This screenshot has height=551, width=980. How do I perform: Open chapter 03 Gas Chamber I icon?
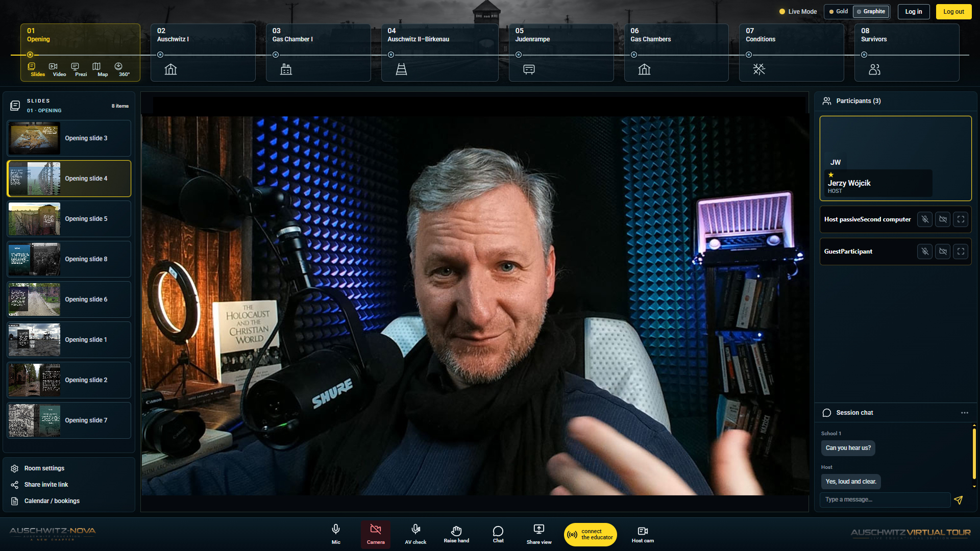(x=286, y=69)
